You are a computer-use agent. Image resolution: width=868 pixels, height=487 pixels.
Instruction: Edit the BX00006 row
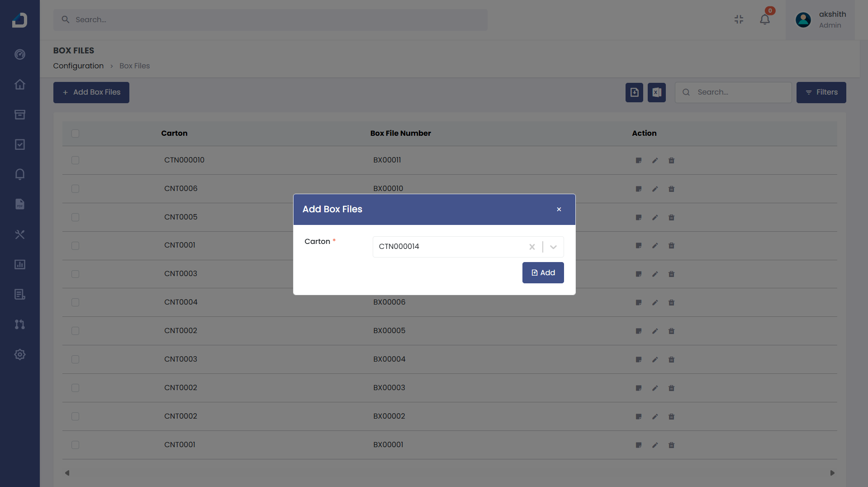point(655,302)
